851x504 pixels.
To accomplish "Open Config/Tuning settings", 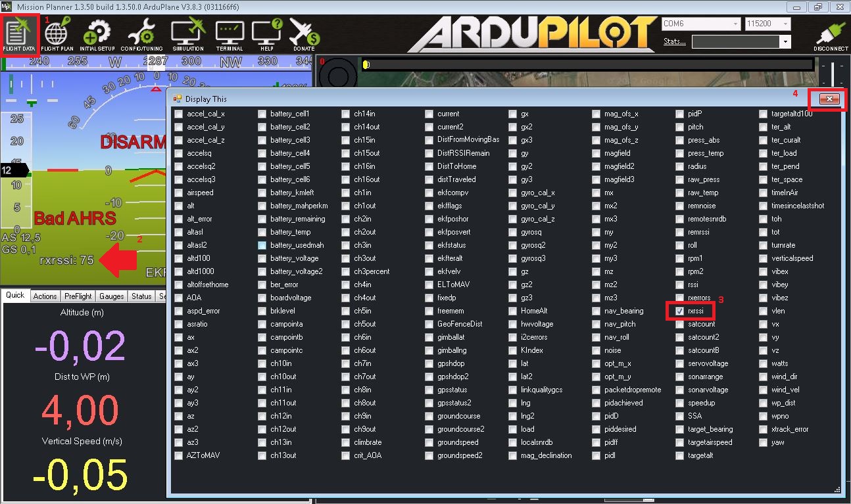I will (x=141, y=34).
